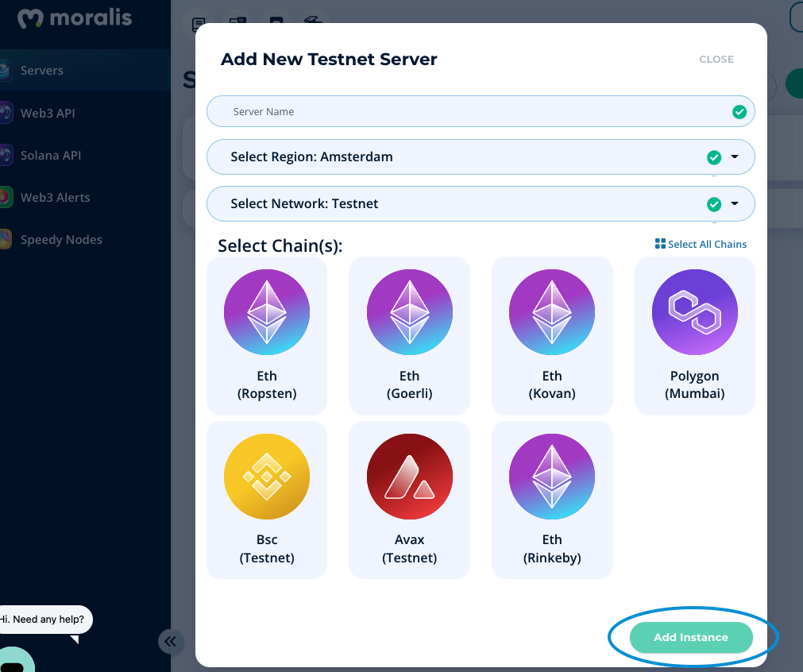Open Servers in sidebar
This screenshot has width=803, height=672.
coord(85,70)
